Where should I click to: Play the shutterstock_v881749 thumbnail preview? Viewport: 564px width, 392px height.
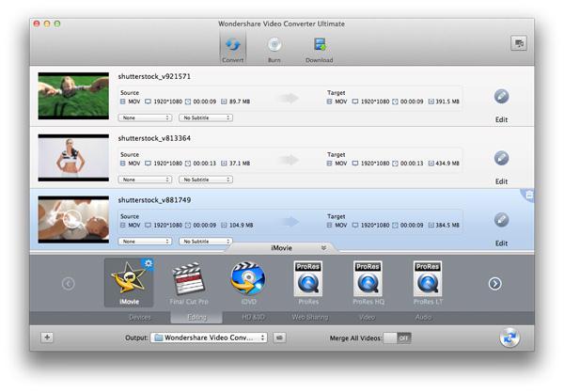73,219
